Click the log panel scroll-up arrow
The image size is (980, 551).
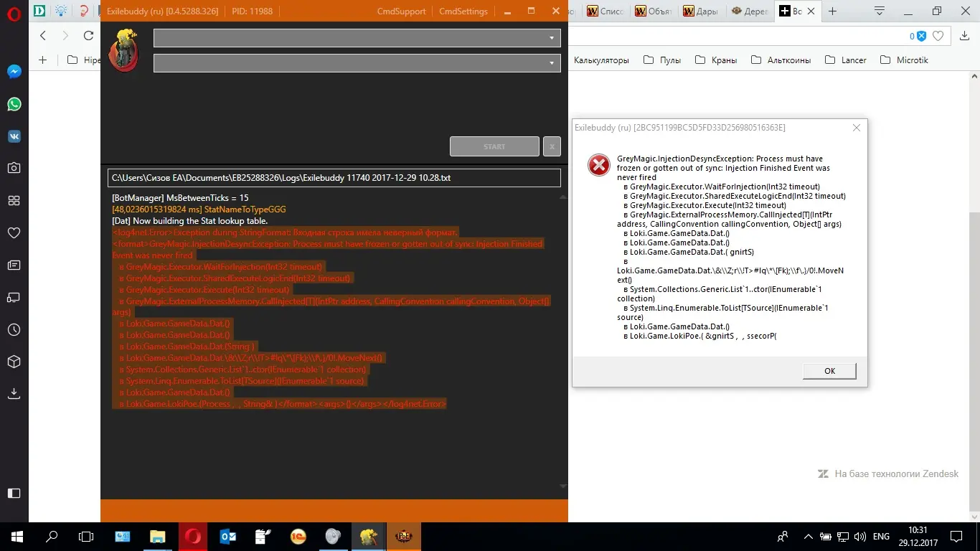point(563,196)
